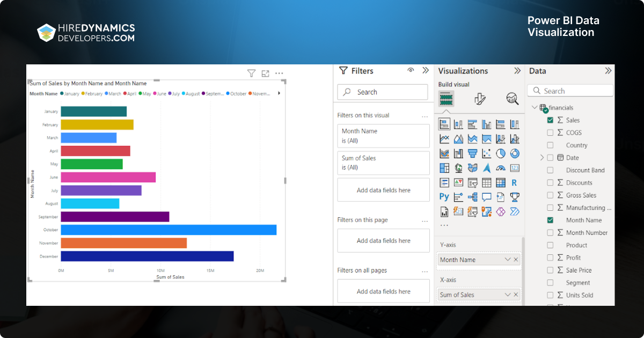
Task: Choose the Azure map arrow visual
Action: [x=486, y=168]
